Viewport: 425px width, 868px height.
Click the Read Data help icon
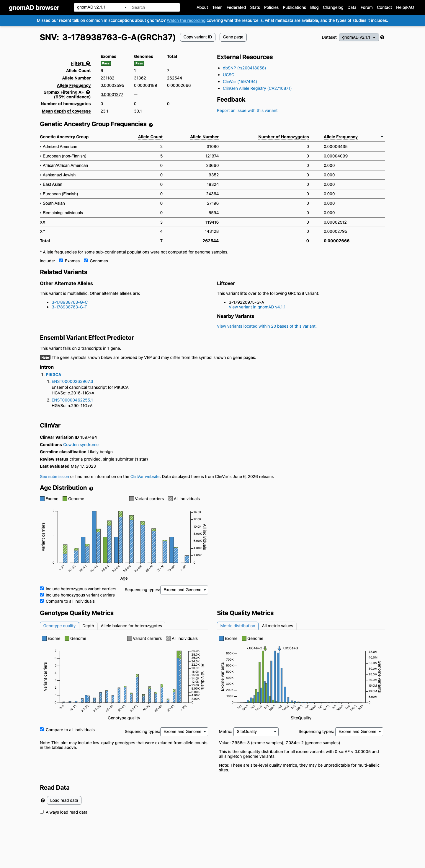[x=43, y=800]
